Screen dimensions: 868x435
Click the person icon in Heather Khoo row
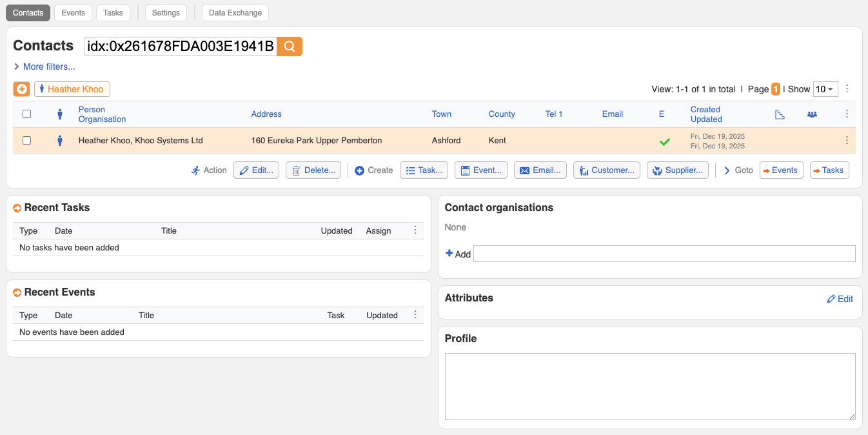(60, 140)
